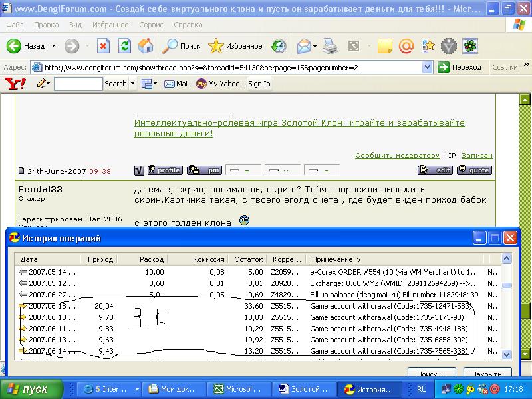Viewport: 532px width, 399px height.
Task: Refresh the page with the green arrows icon
Action: (124, 46)
